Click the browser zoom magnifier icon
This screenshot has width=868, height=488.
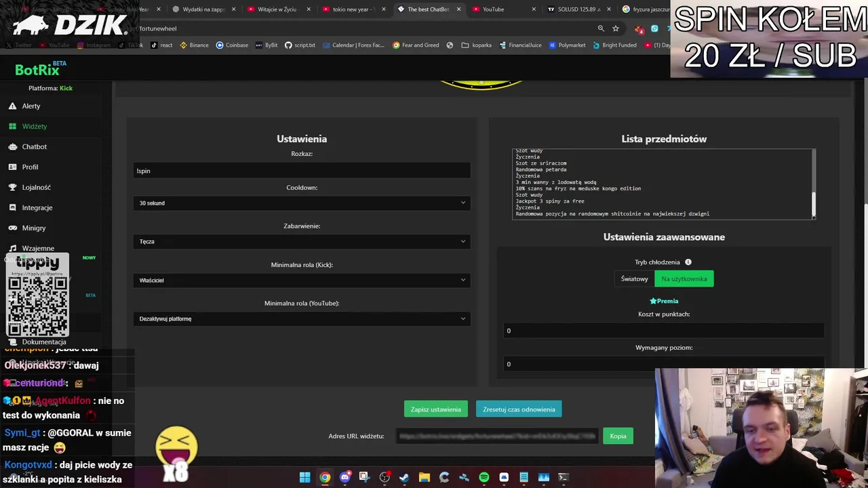tap(601, 28)
